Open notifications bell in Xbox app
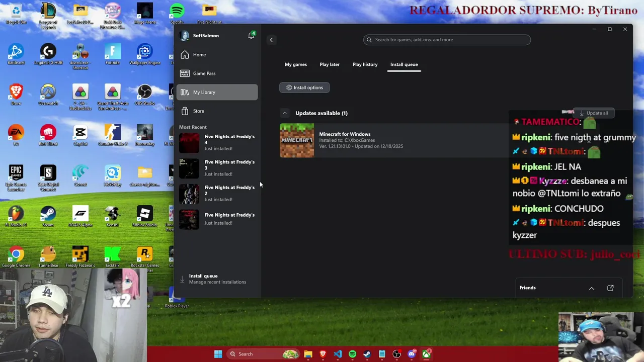The height and width of the screenshot is (362, 644). pos(251,35)
